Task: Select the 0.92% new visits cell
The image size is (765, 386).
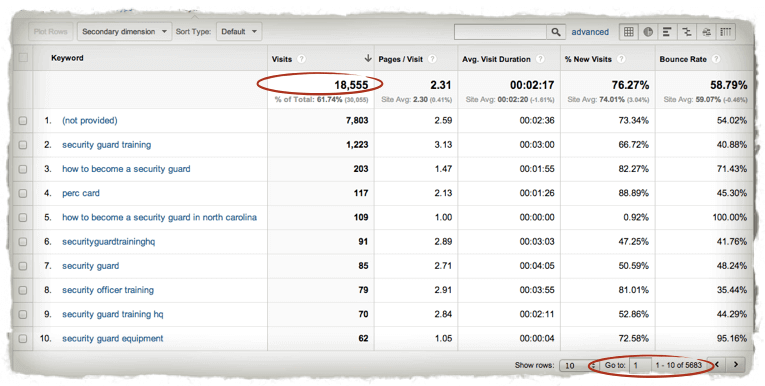Action: (636, 217)
